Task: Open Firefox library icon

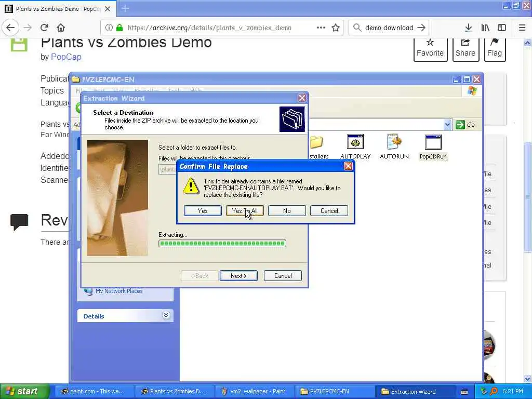Action: coord(485,28)
